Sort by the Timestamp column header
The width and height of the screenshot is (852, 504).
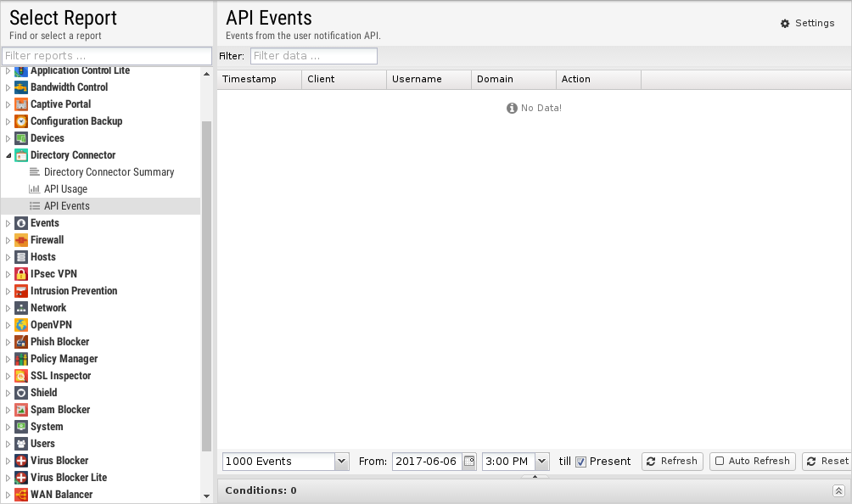tap(259, 79)
